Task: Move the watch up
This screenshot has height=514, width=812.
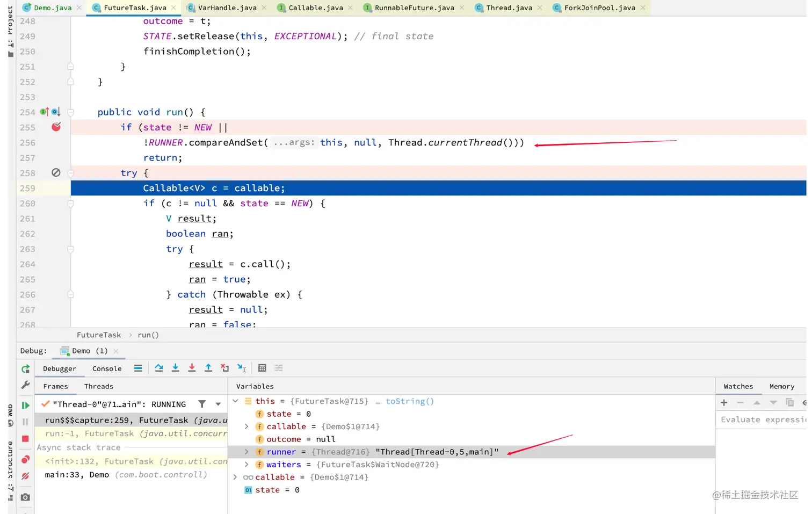Action: coord(757,402)
